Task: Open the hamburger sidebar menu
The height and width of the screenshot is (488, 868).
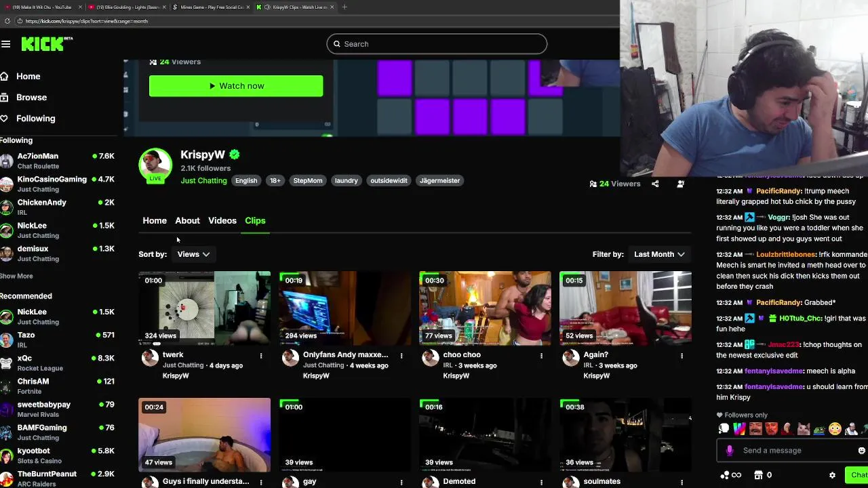Action: [x=6, y=44]
